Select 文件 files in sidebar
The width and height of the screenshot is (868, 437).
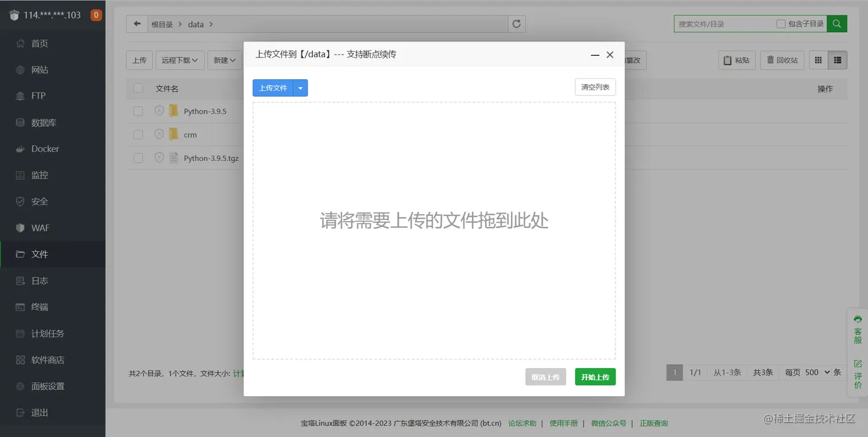(53, 254)
